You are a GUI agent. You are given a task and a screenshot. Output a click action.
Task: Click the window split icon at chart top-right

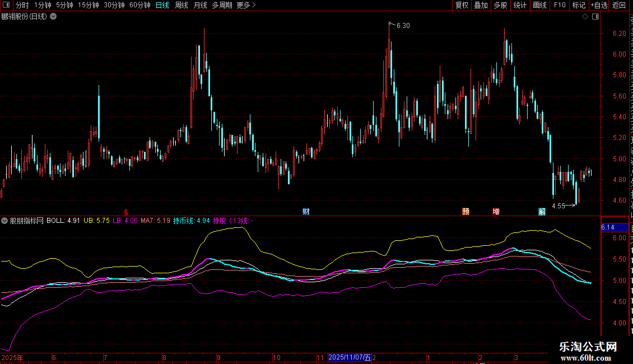(x=595, y=17)
